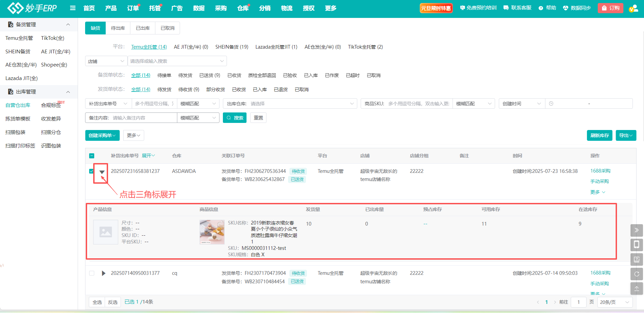Switch to the 待出库 tab
Screen dimensions: 644x313
point(118,28)
